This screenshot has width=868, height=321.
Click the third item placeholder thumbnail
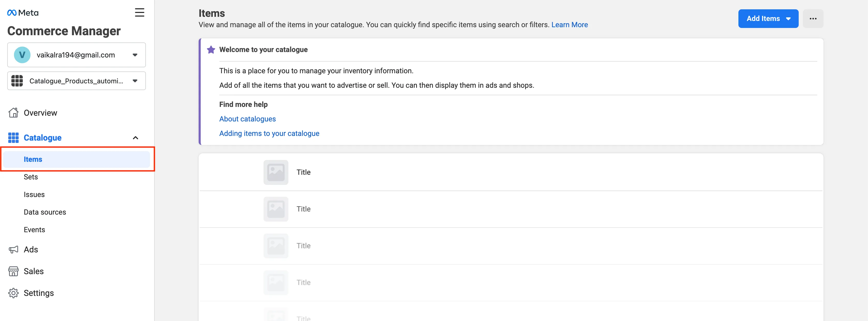(276, 246)
